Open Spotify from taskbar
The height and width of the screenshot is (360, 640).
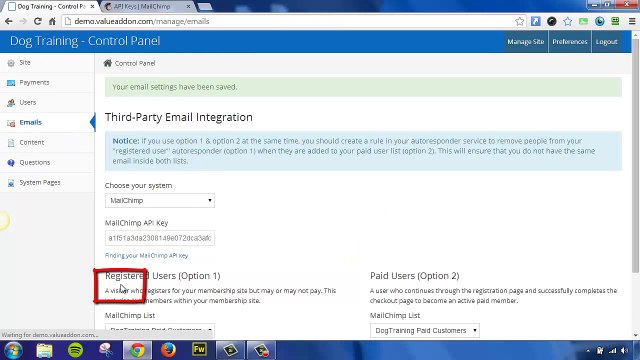pyautogui.click(x=75, y=350)
